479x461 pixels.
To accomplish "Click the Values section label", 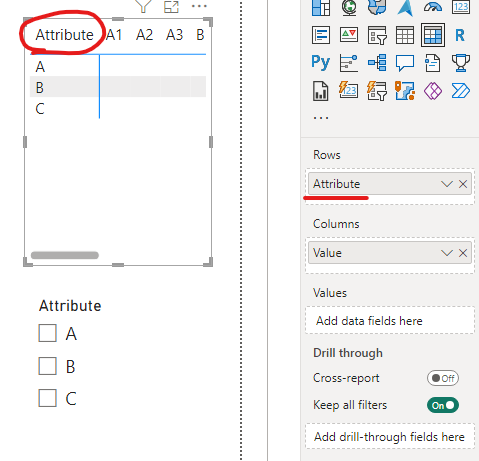I will (x=330, y=293).
